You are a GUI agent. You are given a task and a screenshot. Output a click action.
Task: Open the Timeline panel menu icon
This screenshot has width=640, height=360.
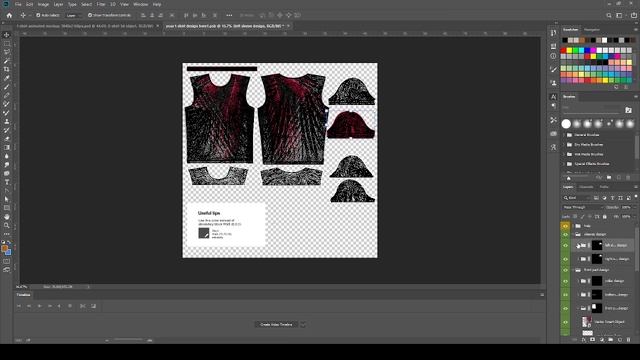[542, 295]
